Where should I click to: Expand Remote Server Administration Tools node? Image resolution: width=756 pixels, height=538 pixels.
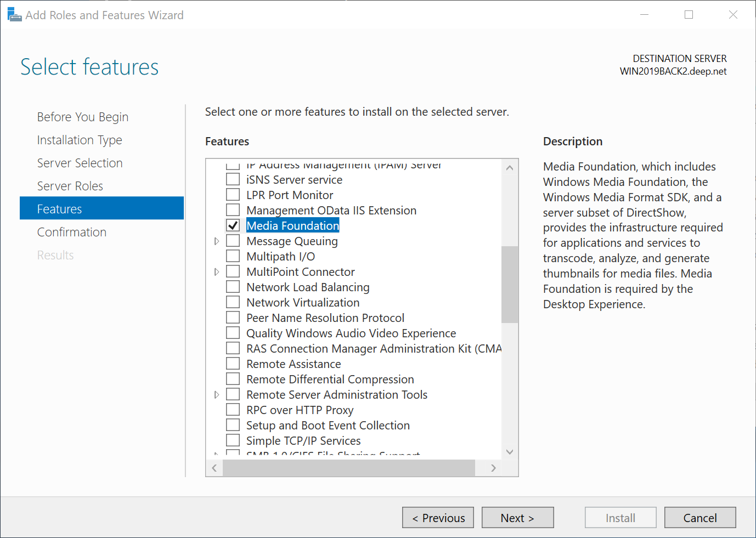(217, 395)
